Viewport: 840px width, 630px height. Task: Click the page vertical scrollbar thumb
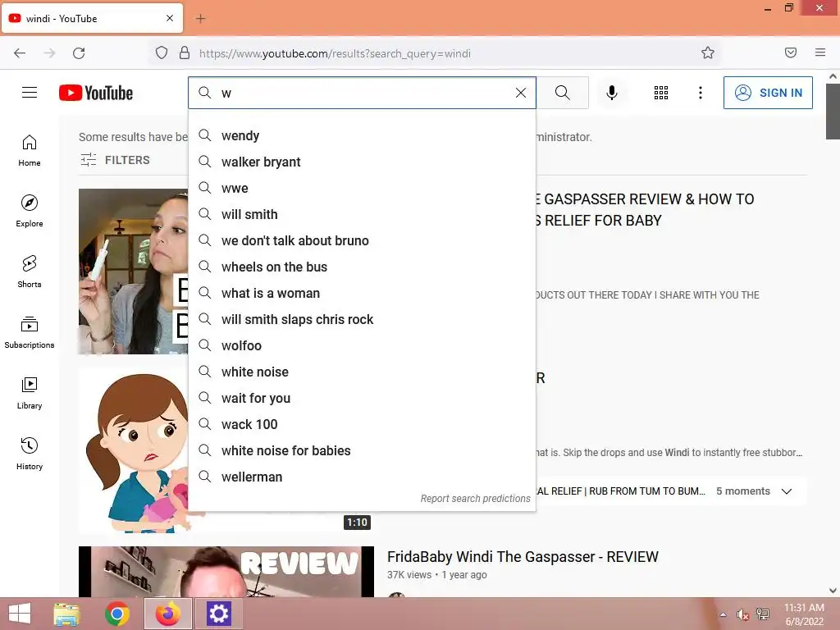tap(833, 112)
